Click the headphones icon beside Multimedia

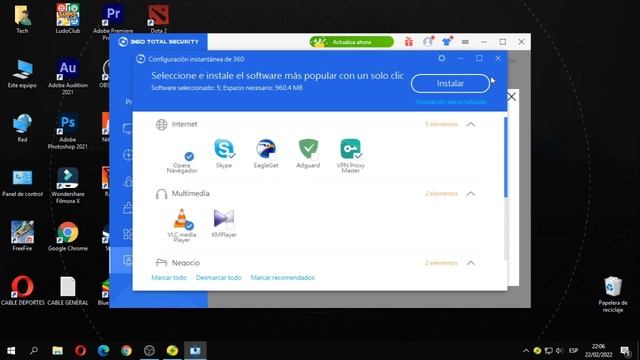point(161,194)
